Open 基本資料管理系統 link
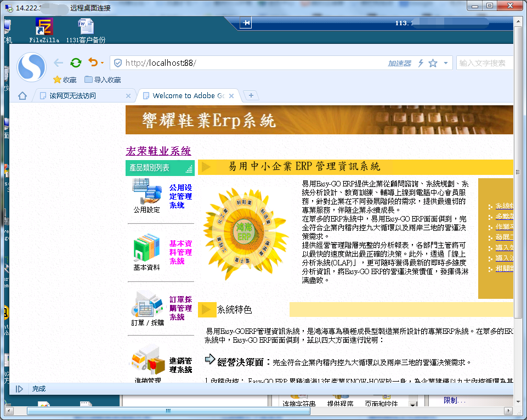The height and width of the screenshot is (420, 527). point(180,252)
